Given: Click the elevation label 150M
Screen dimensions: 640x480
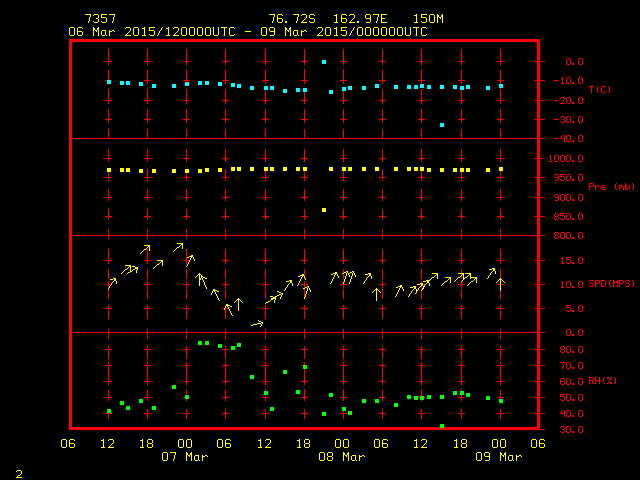Looking at the screenshot, I should tap(429, 19).
